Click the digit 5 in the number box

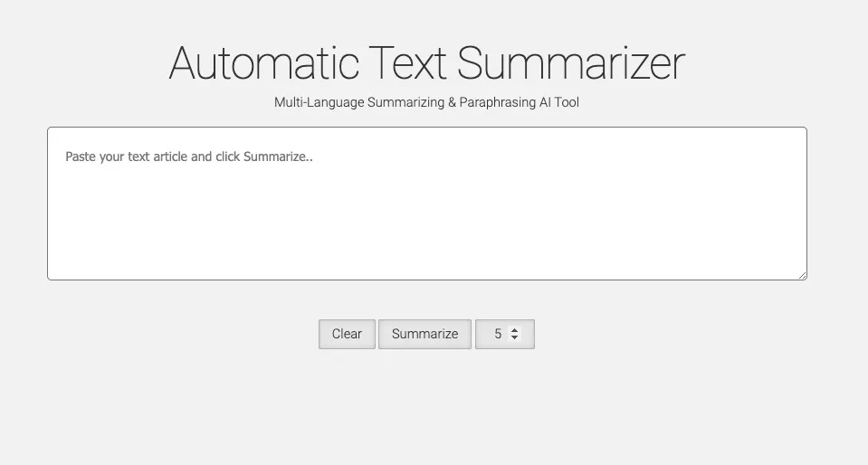pyautogui.click(x=498, y=334)
